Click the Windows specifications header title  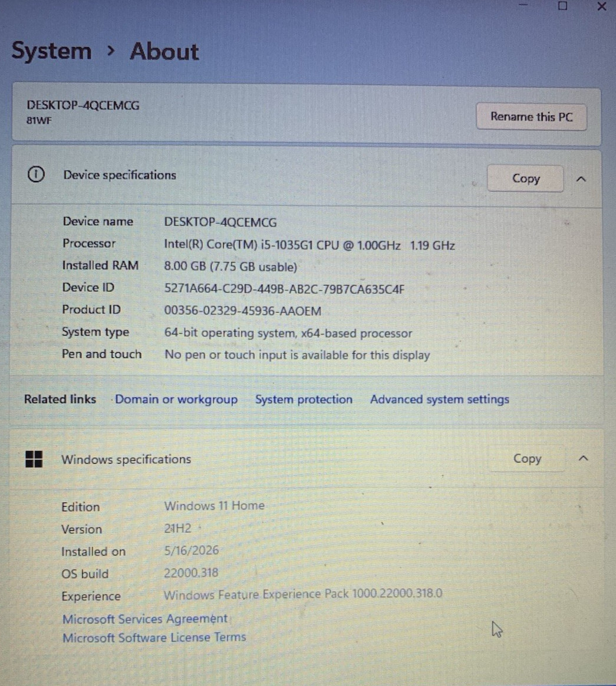126,459
